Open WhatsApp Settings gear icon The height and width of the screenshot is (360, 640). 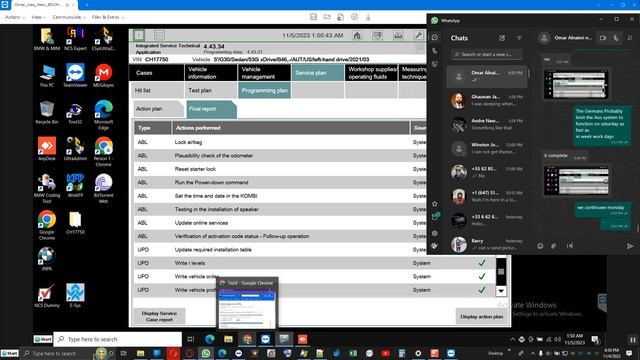[435, 233]
